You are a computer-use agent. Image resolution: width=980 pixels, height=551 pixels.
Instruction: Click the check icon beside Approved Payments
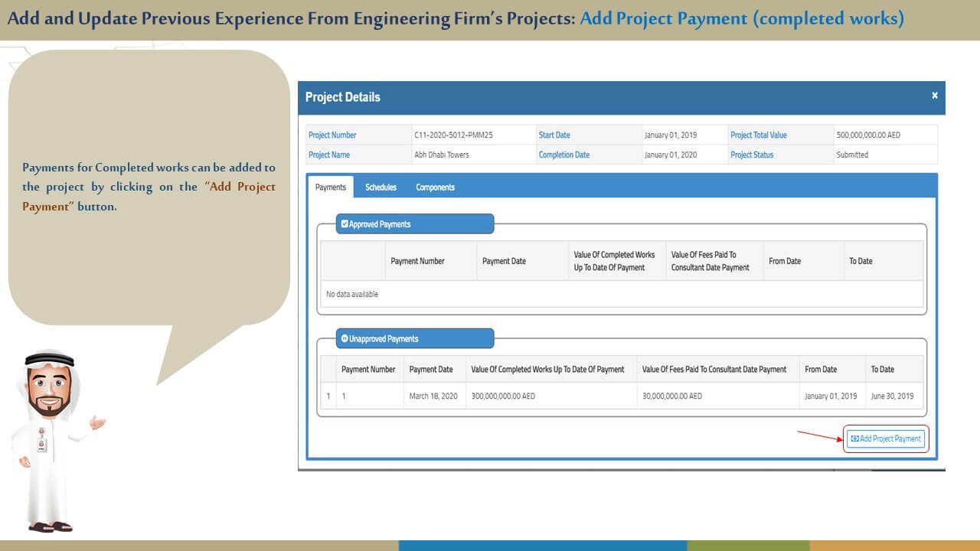(345, 224)
